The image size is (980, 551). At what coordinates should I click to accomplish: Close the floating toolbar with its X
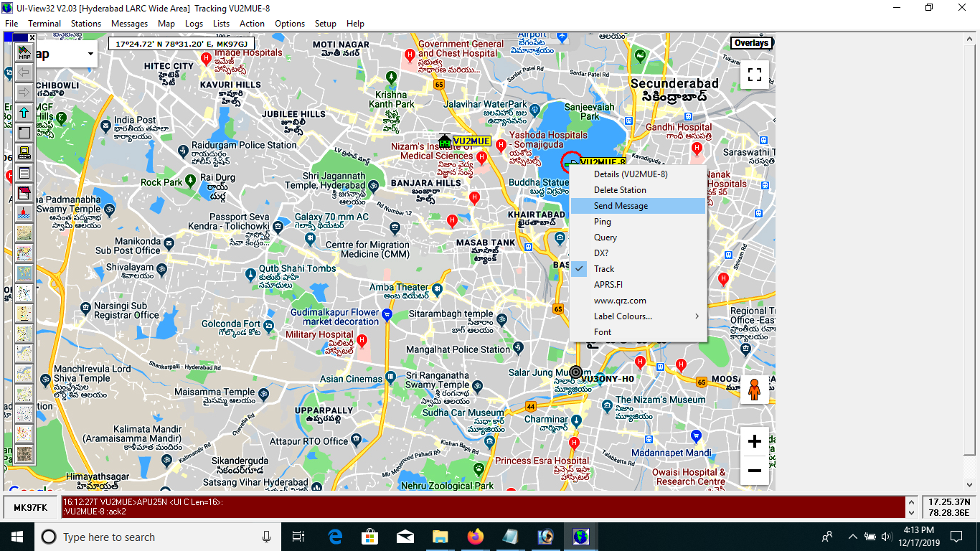[x=32, y=37]
